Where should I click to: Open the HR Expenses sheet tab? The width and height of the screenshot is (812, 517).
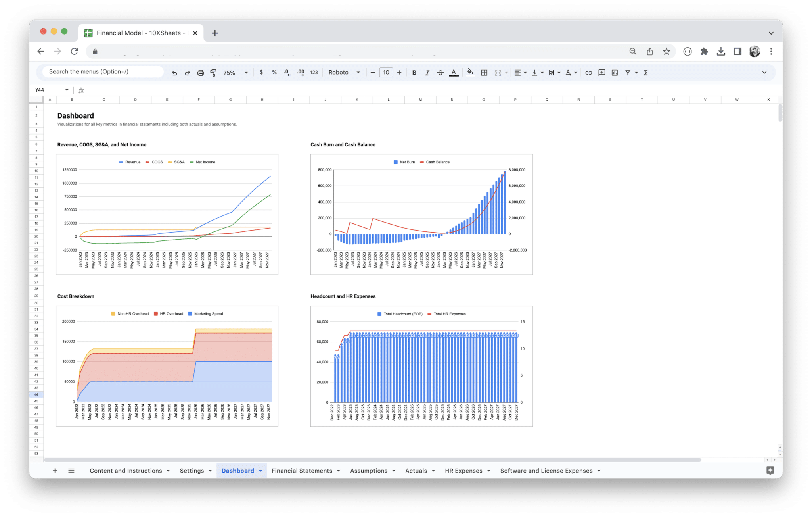click(x=463, y=471)
